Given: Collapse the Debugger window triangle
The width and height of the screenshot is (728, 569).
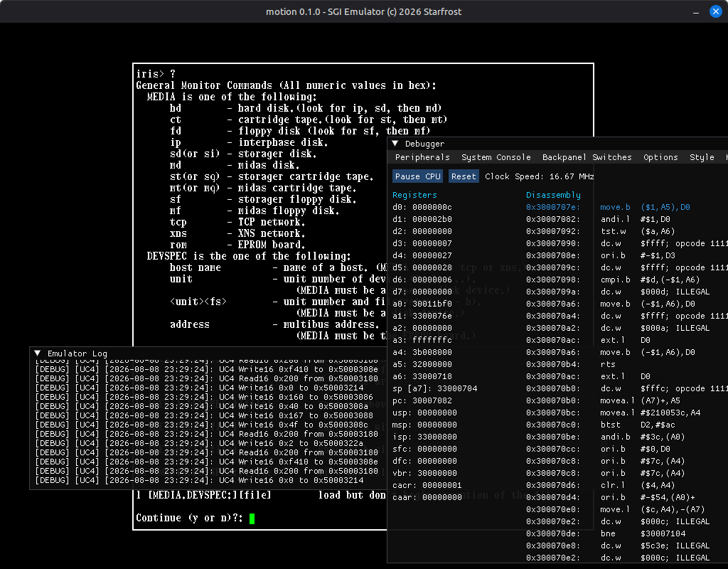Looking at the screenshot, I should tap(395, 144).
